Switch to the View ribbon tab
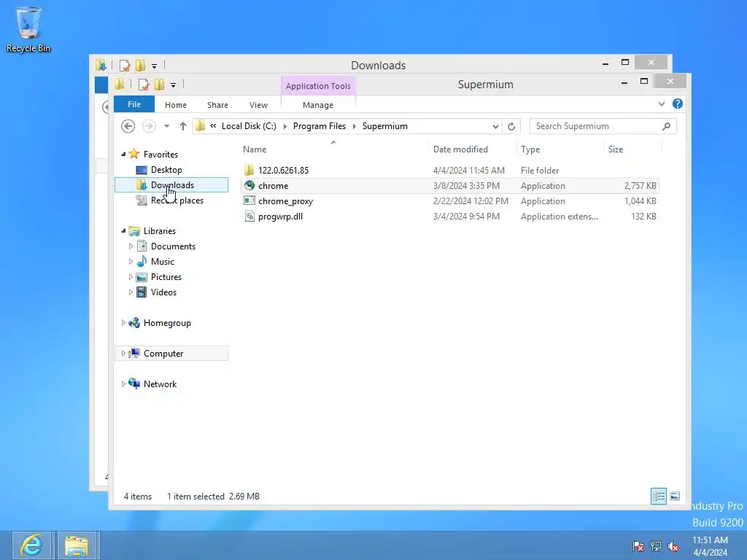 click(259, 105)
